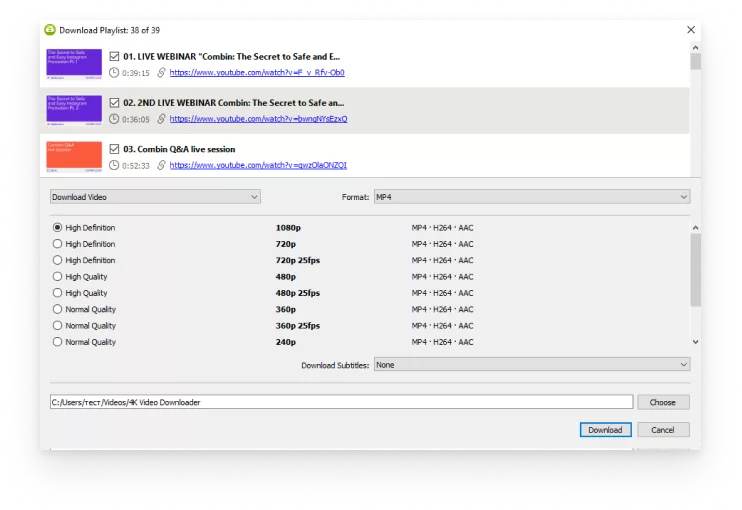Viewport: 742px width, 510px height.
Task: Select High Quality 480p radio button
Action: [x=57, y=276]
